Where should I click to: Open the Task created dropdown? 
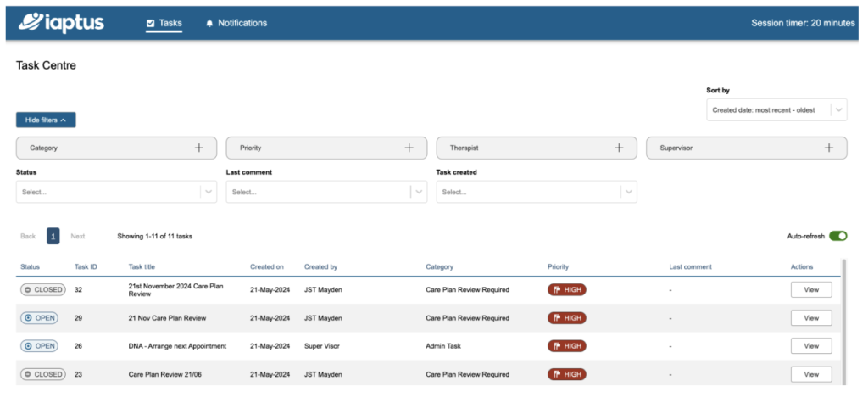[537, 193]
